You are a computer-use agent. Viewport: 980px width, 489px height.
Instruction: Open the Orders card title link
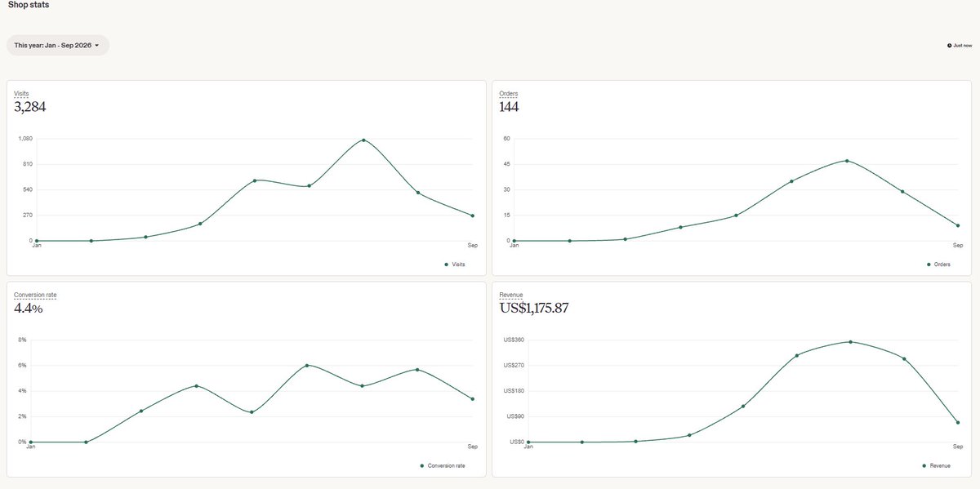pos(508,94)
